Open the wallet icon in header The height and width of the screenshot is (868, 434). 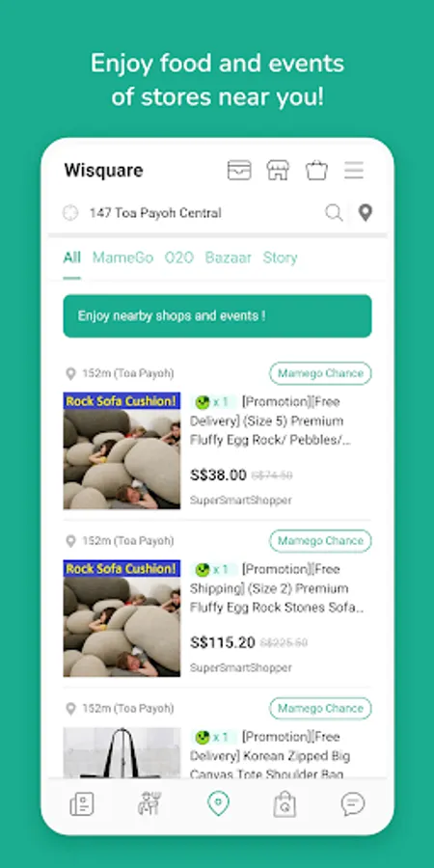pos(239,170)
